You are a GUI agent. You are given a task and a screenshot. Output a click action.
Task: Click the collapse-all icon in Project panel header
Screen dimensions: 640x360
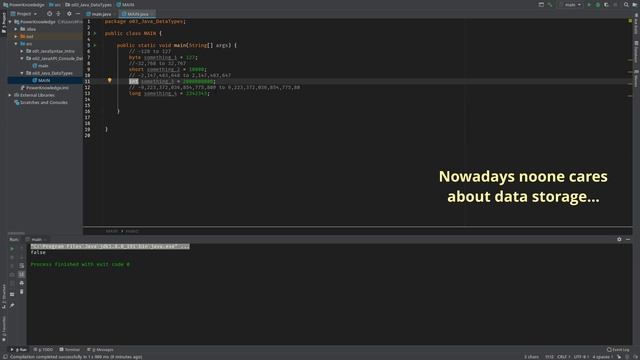pos(59,13)
